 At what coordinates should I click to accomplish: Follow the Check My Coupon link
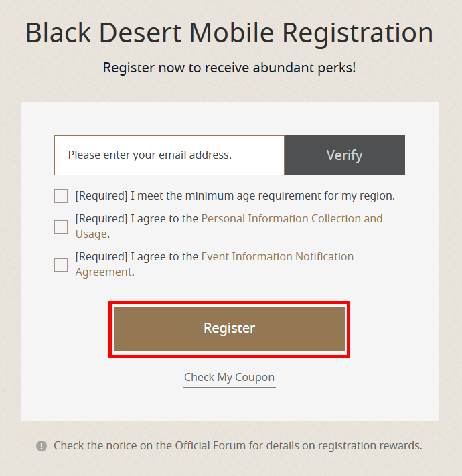[x=229, y=378]
